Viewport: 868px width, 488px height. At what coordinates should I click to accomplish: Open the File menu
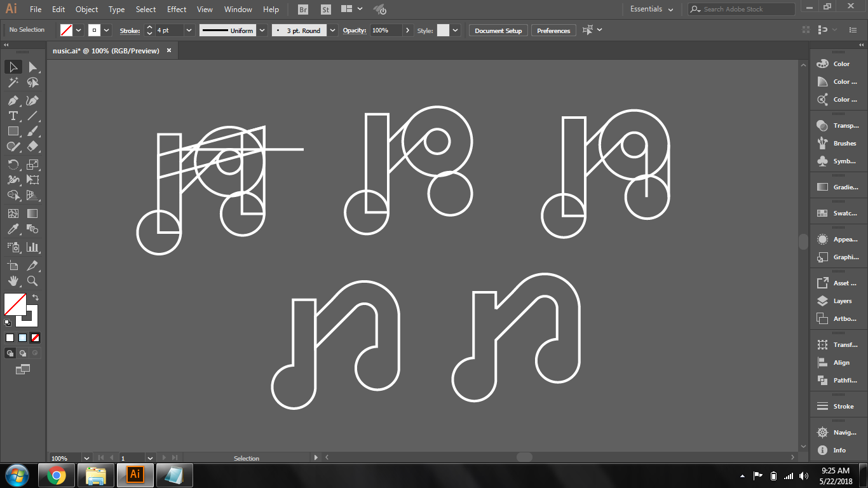pyautogui.click(x=36, y=10)
